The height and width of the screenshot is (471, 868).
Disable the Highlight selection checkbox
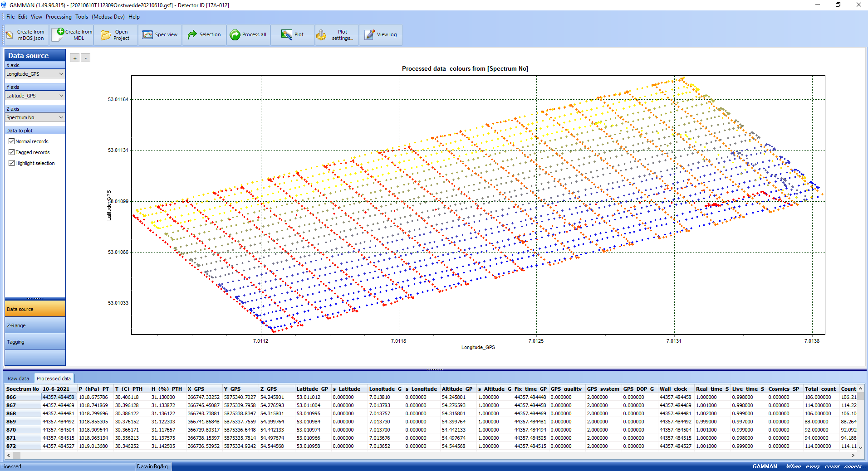point(12,163)
